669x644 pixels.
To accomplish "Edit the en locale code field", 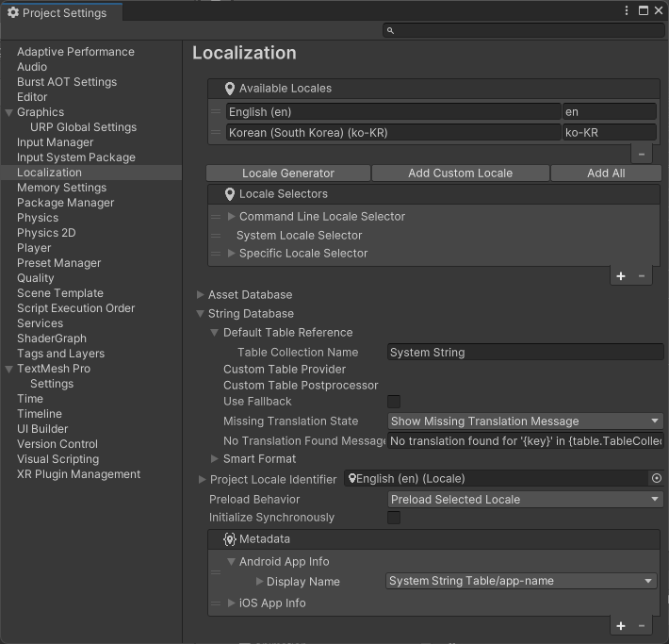I will point(610,112).
